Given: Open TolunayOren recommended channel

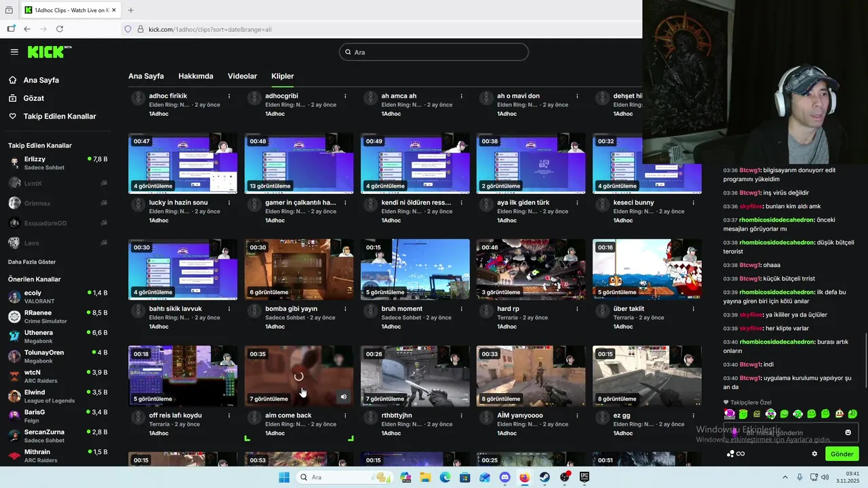Looking at the screenshot, I should tap(58, 357).
